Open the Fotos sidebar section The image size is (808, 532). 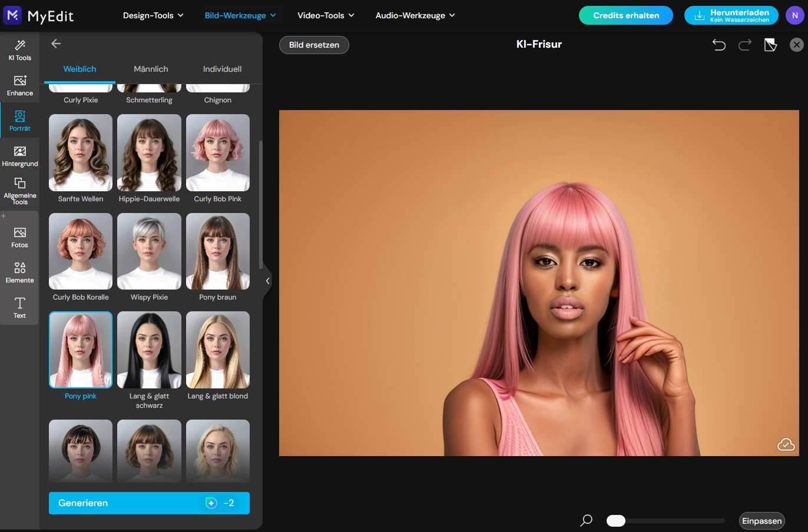pyautogui.click(x=19, y=237)
